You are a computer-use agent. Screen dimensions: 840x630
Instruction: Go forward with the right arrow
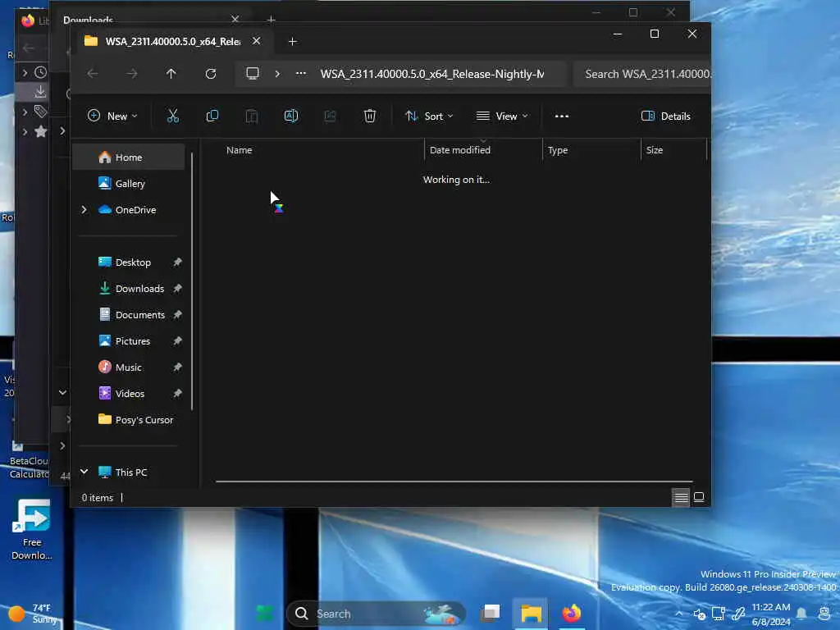click(132, 73)
